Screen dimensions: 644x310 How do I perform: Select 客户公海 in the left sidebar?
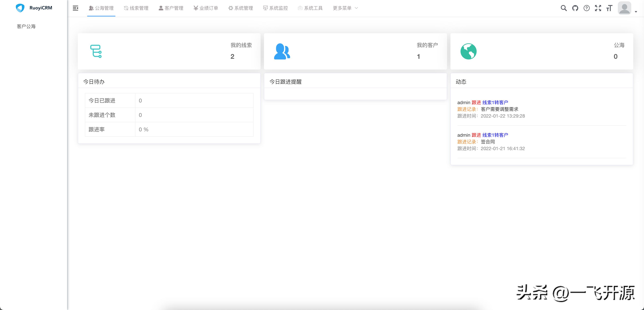point(26,26)
